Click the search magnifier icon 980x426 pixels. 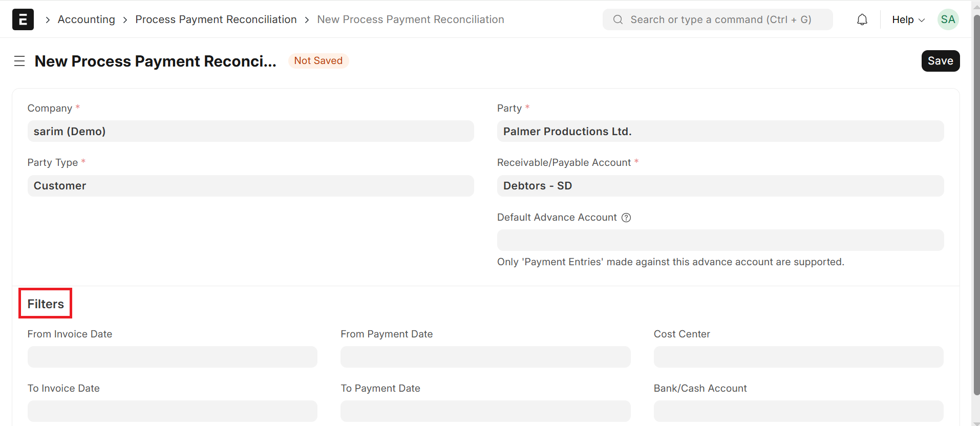(618, 19)
